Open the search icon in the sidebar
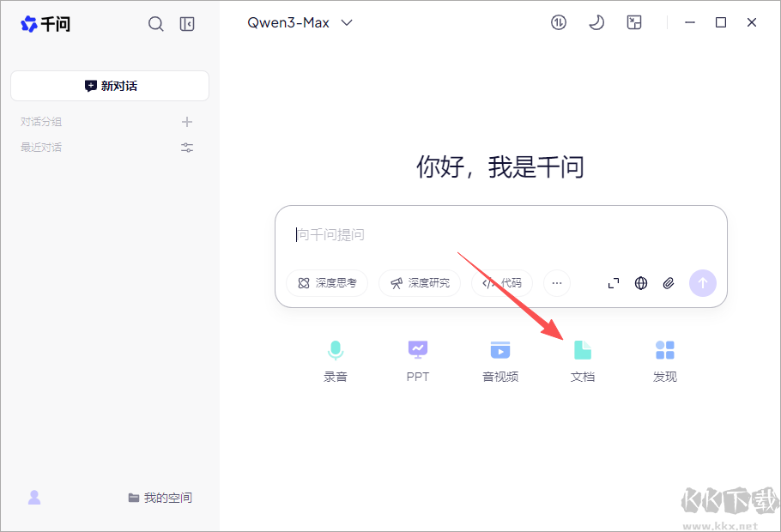The height and width of the screenshot is (532, 781). coord(155,23)
